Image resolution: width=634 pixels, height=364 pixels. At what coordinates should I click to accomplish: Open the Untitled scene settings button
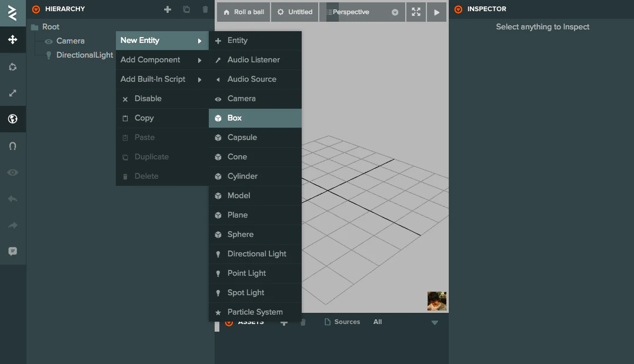295,12
